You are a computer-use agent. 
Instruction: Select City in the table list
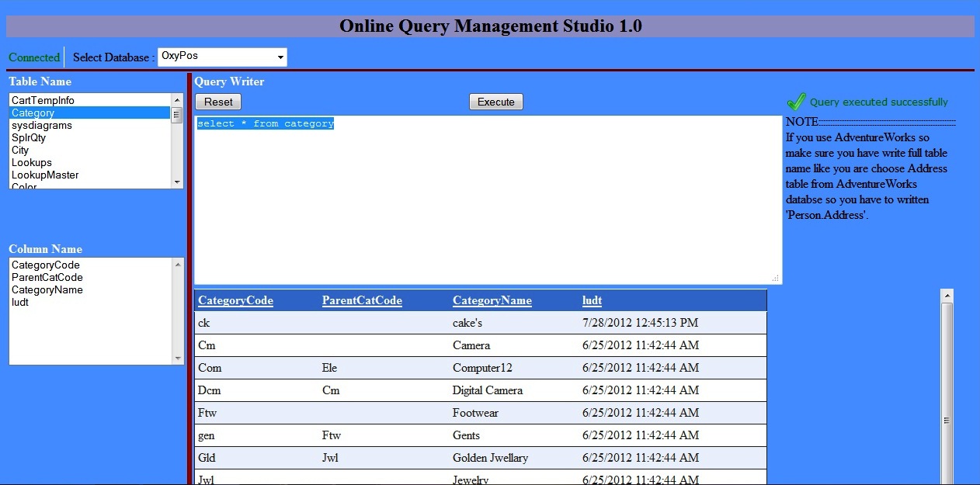(x=90, y=150)
